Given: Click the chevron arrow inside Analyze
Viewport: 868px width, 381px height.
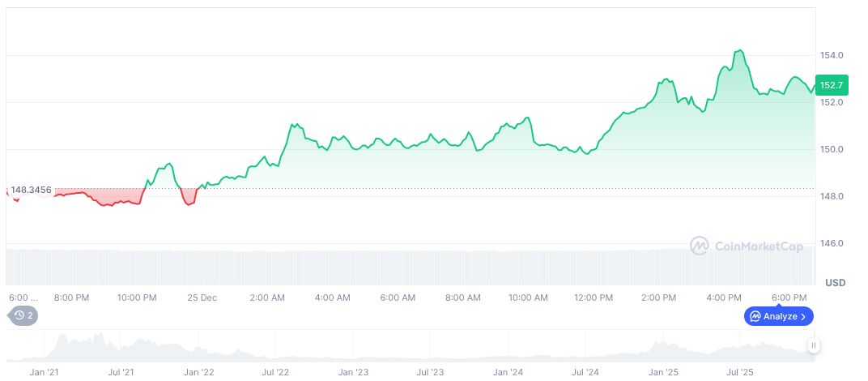Looking at the screenshot, I should click(x=803, y=316).
